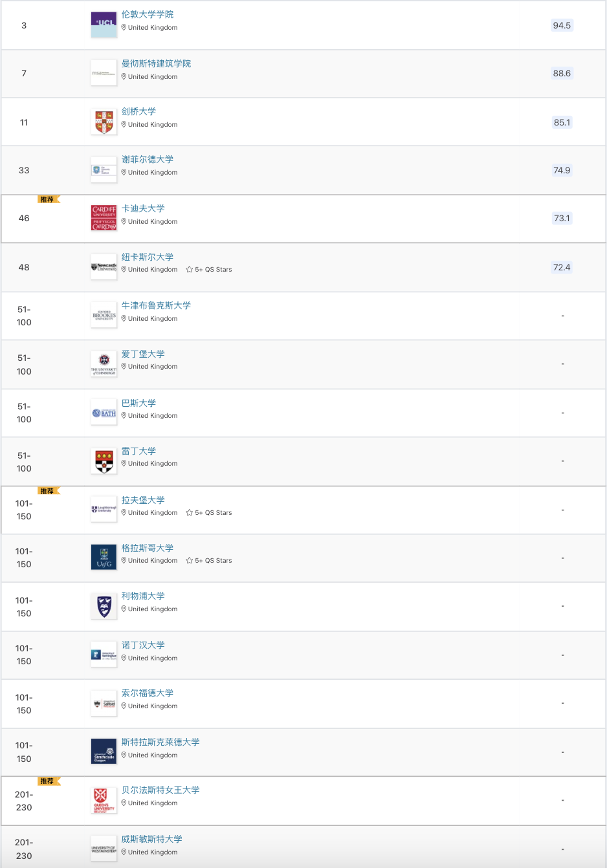
Task: Click the 推荐 tag on 卡迪夫大学 row
Action: (x=47, y=199)
